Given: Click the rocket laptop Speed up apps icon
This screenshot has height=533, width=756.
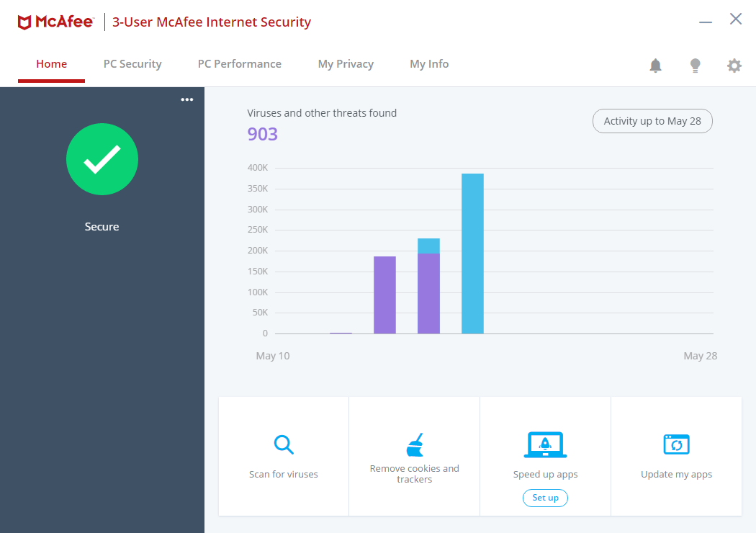Looking at the screenshot, I should click(545, 445).
